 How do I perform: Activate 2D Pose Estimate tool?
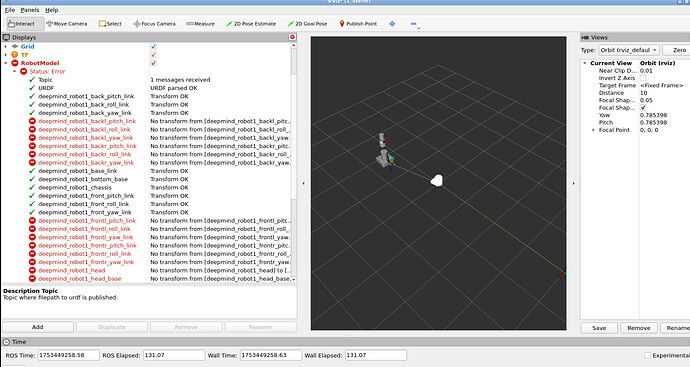point(251,24)
